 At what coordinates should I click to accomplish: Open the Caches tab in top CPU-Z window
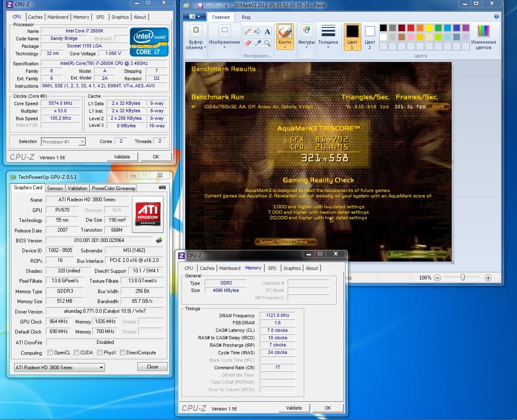click(x=35, y=17)
